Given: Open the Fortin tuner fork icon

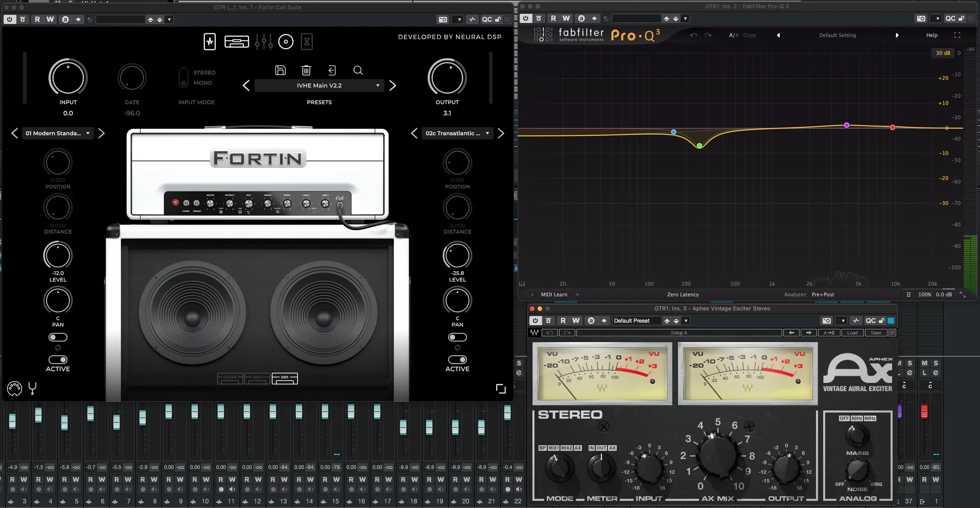Looking at the screenshot, I should [x=33, y=389].
